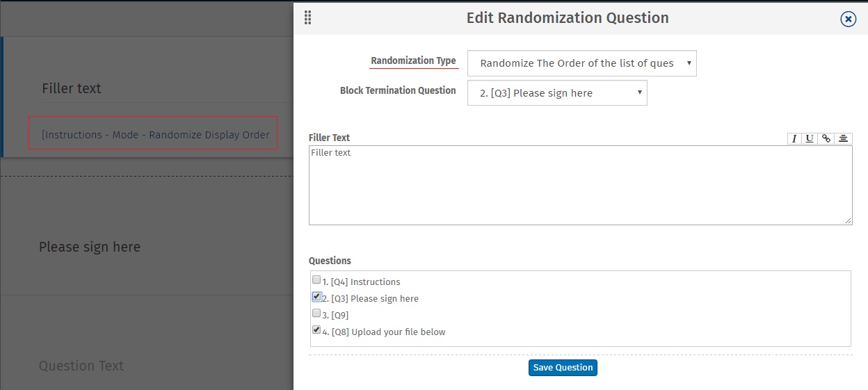Click the center align icon above Filler Text
868x390 pixels.
point(843,138)
